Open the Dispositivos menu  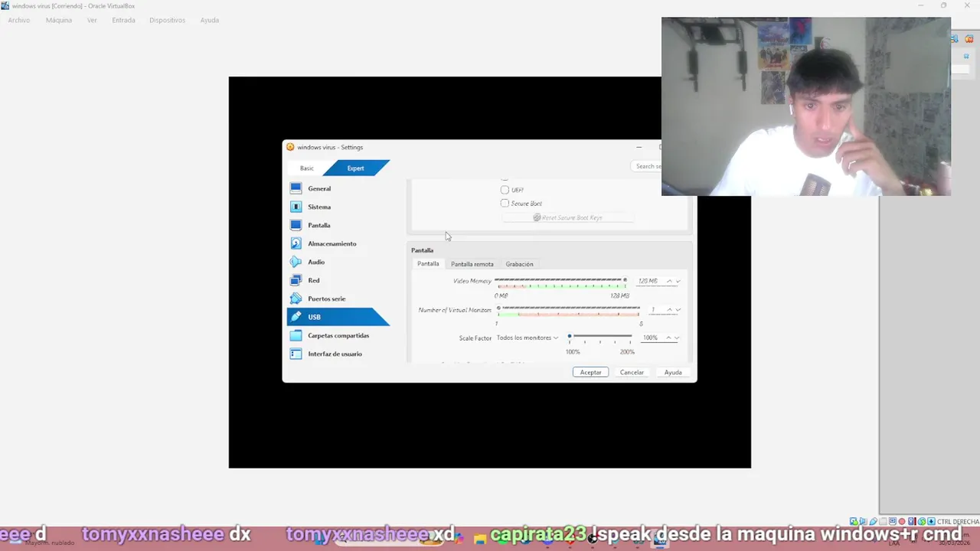[167, 20]
